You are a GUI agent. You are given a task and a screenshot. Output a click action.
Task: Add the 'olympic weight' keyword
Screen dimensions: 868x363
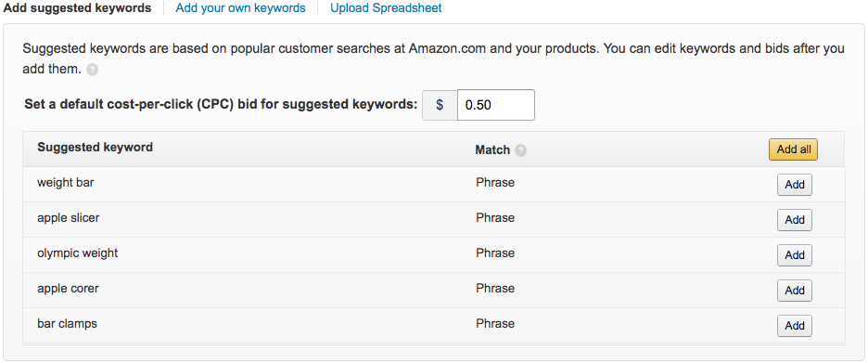tap(795, 255)
